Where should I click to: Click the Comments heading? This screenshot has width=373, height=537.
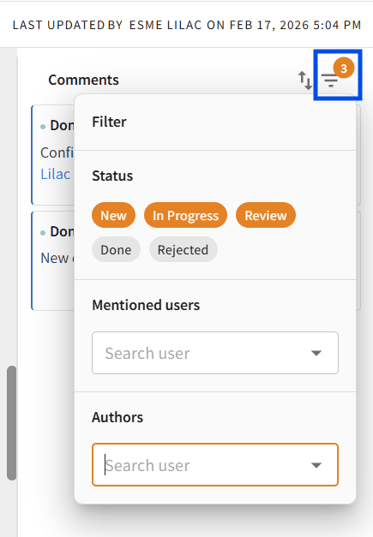click(84, 80)
